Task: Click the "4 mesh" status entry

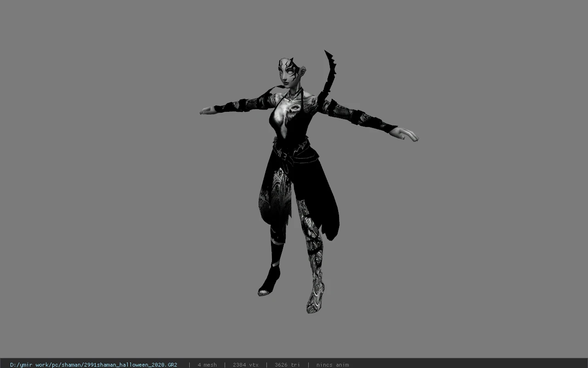Action: pos(207,365)
